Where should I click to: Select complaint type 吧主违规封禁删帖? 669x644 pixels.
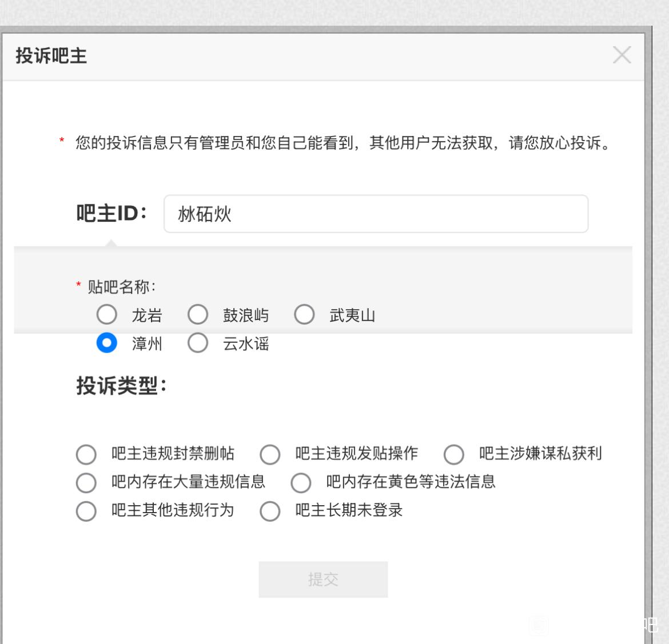(x=86, y=454)
